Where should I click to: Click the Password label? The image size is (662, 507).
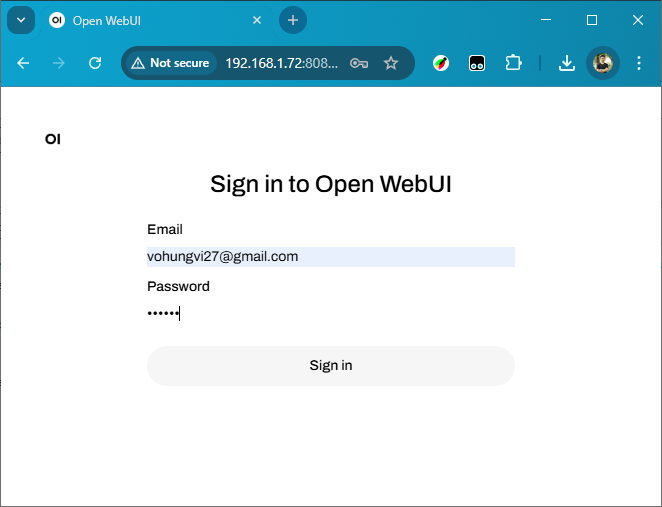178,286
